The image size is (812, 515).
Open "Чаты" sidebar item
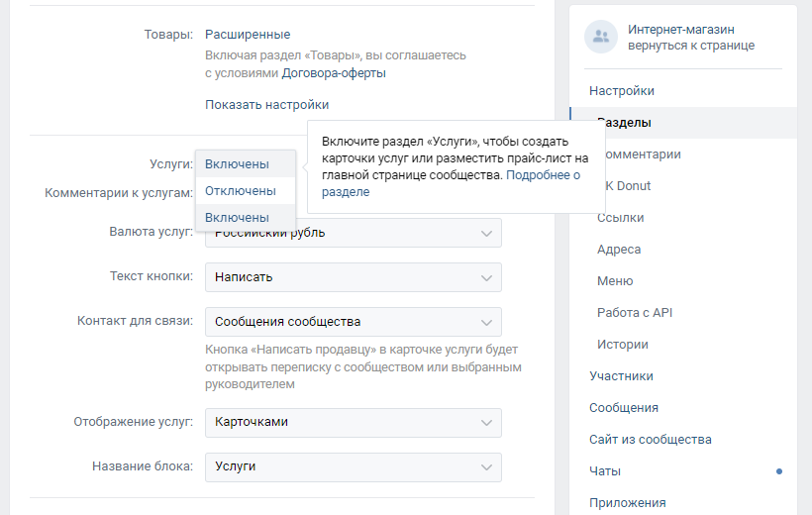pyautogui.click(x=605, y=471)
